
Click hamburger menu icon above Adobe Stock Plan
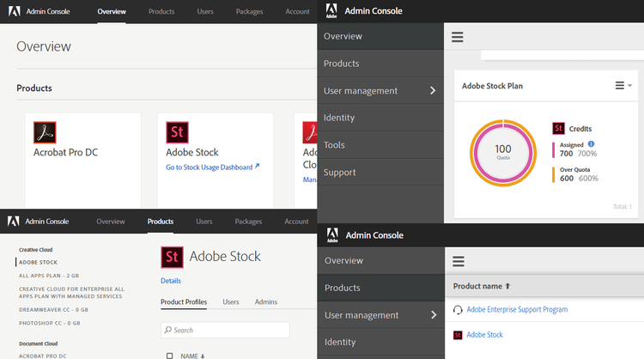pyautogui.click(x=458, y=37)
